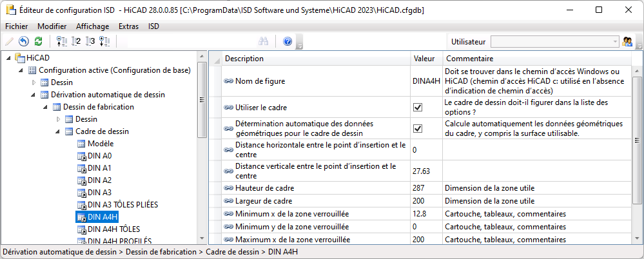Sort by the Description column header
Screen dimensions: 644x259
tap(315, 58)
